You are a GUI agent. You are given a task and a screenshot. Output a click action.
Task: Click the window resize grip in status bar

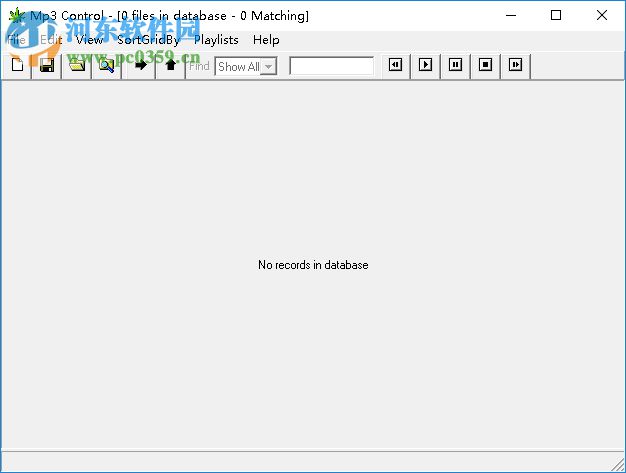[618, 465]
